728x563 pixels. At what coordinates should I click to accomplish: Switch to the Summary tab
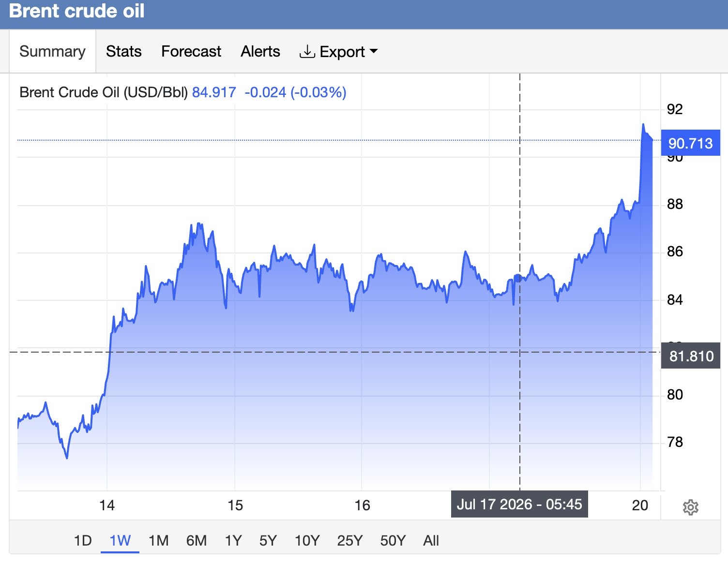point(52,51)
